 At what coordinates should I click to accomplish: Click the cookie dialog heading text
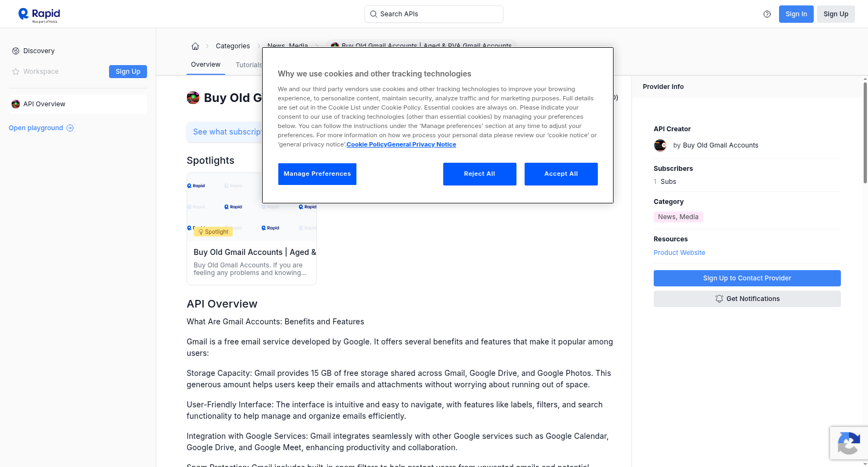click(x=374, y=74)
